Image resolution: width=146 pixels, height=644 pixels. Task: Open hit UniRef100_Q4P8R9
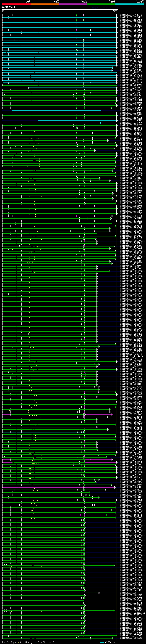pyautogui.click(x=131, y=170)
